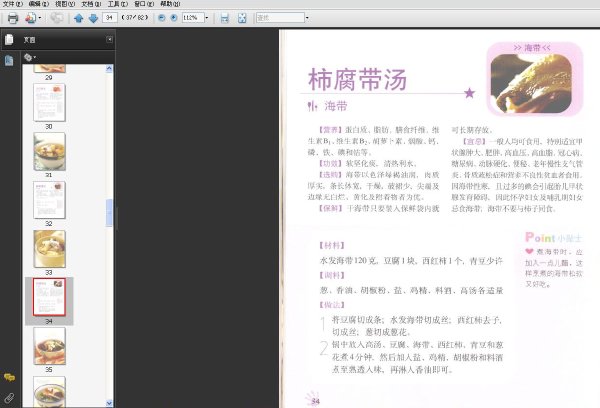
Task: Open the Comments panel sidebar icon
Action: point(9,377)
